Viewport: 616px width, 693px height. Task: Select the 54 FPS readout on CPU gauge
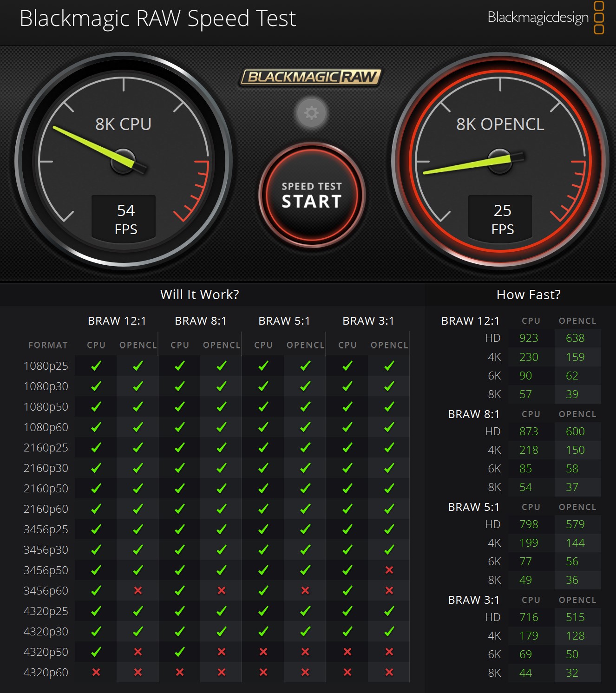pyautogui.click(x=125, y=219)
